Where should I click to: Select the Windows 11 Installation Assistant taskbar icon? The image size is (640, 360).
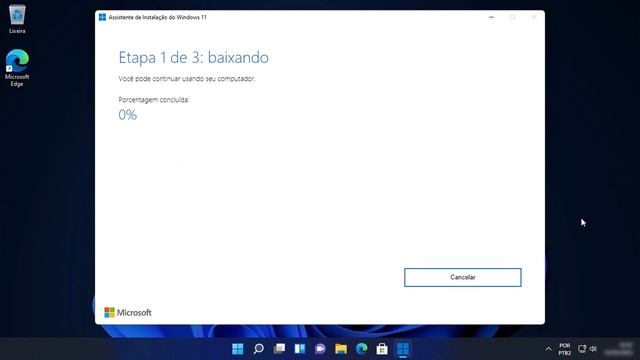tap(403, 349)
